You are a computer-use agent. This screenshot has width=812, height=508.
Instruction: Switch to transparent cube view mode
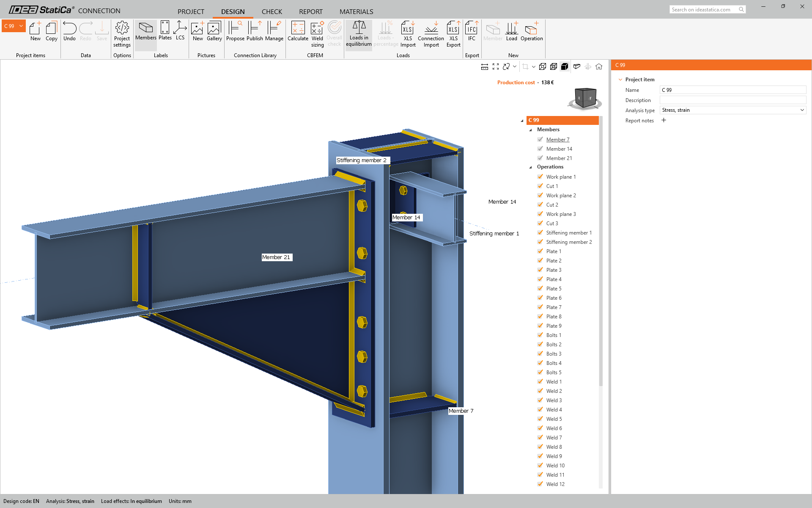coord(554,66)
